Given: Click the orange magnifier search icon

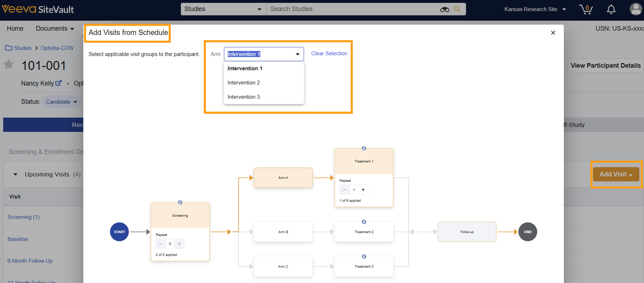Looking at the screenshot, I should coord(457,9).
